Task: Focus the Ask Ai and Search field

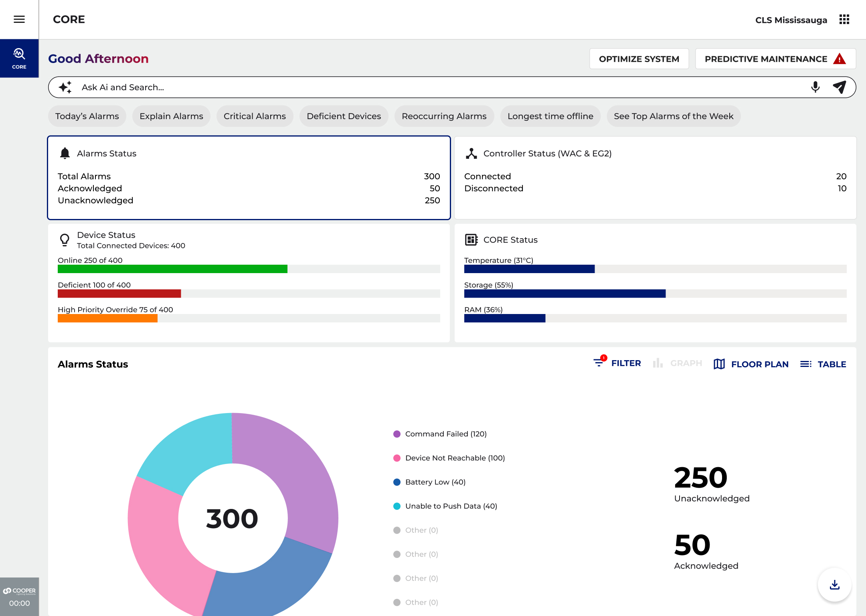Action: pyautogui.click(x=452, y=87)
